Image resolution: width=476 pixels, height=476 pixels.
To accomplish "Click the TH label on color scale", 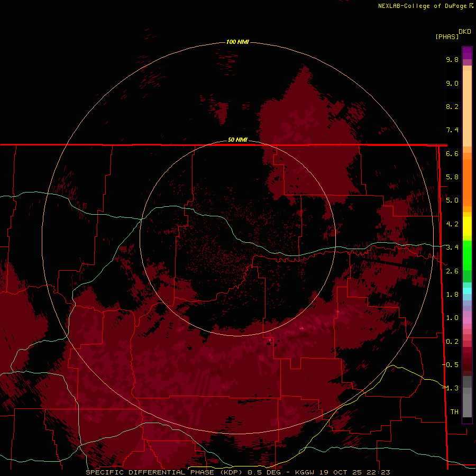I will tap(454, 411).
